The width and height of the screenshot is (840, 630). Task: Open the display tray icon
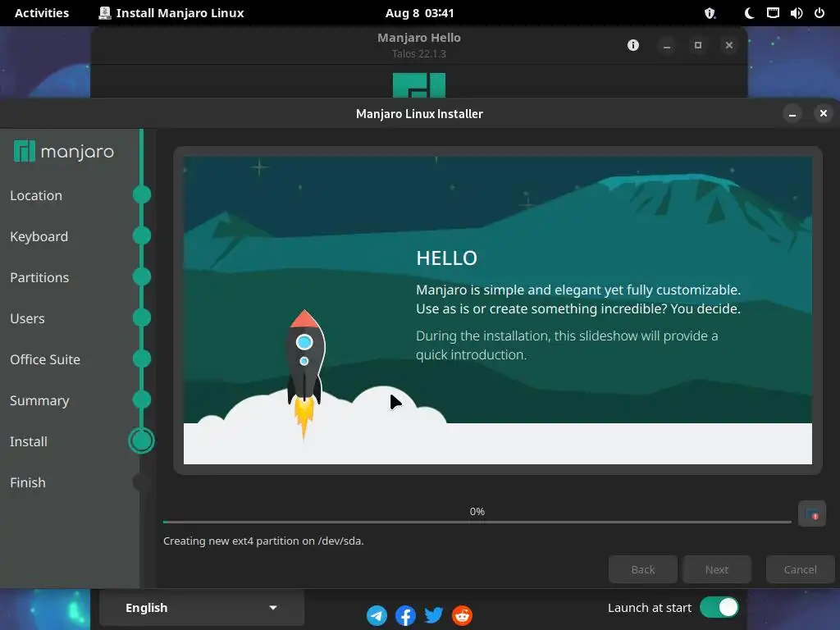pyautogui.click(x=773, y=13)
